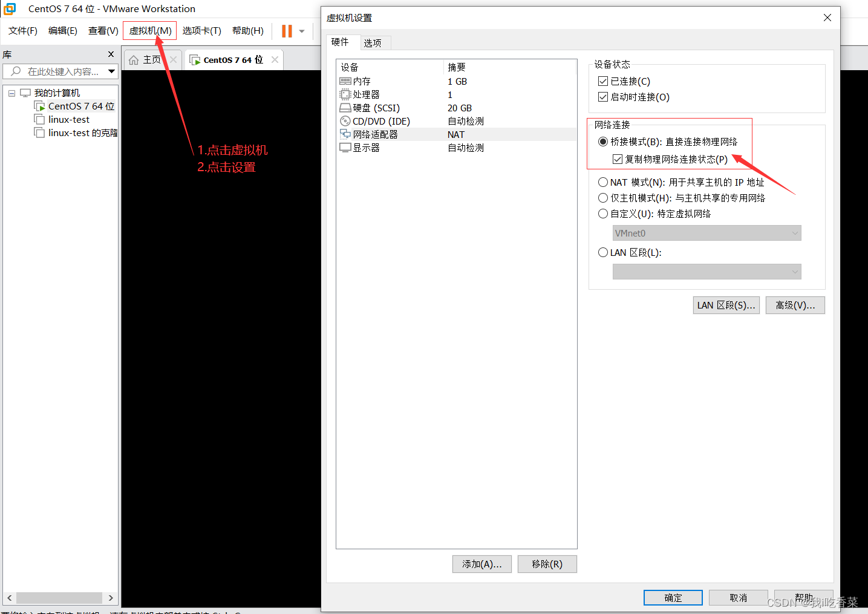
Task: Open the 帮助(H) menu
Action: pos(248,31)
